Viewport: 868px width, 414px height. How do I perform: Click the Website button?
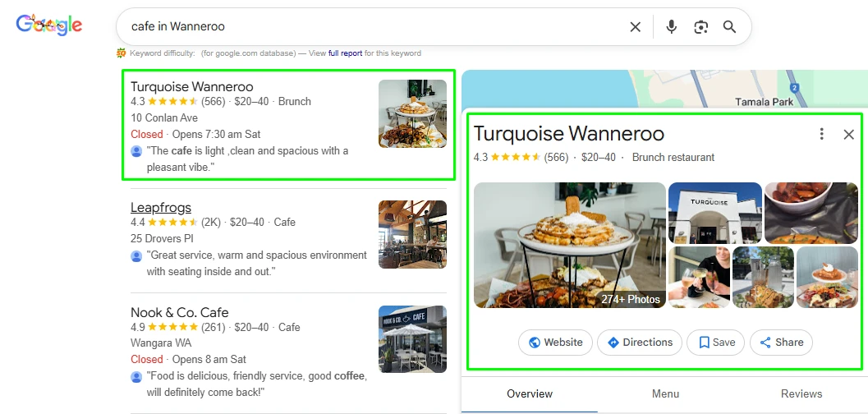[x=555, y=343]
